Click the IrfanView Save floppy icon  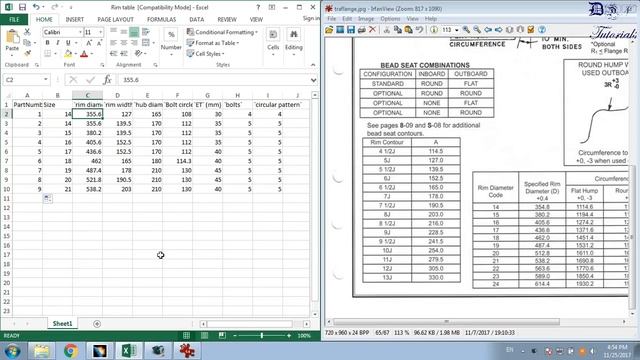(x=351, y=30)
